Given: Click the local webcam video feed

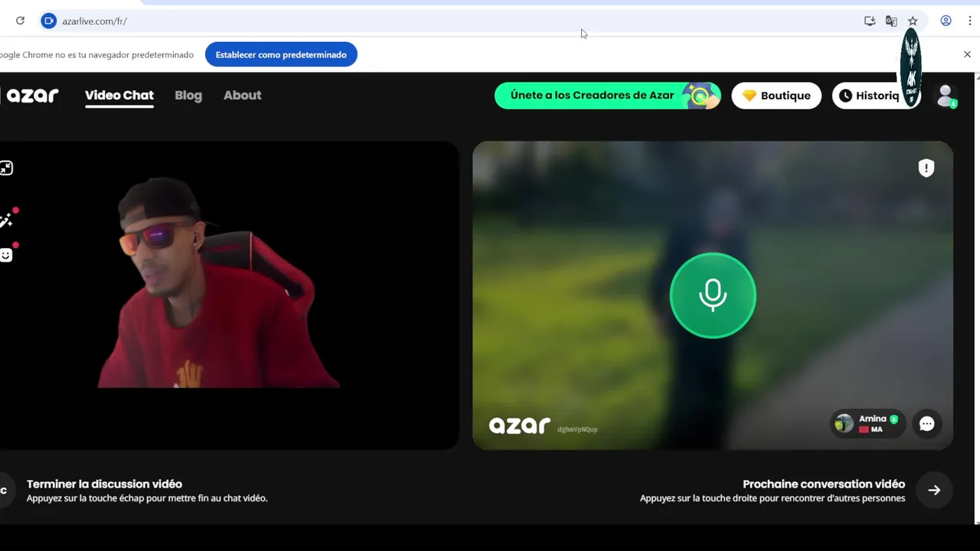Looking at the screenshot, I should tap(229, 295).
